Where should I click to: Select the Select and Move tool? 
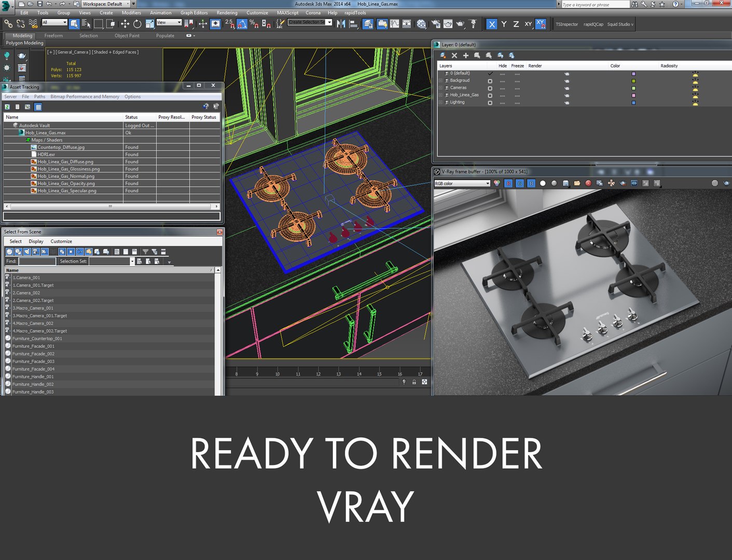[125, 23]
